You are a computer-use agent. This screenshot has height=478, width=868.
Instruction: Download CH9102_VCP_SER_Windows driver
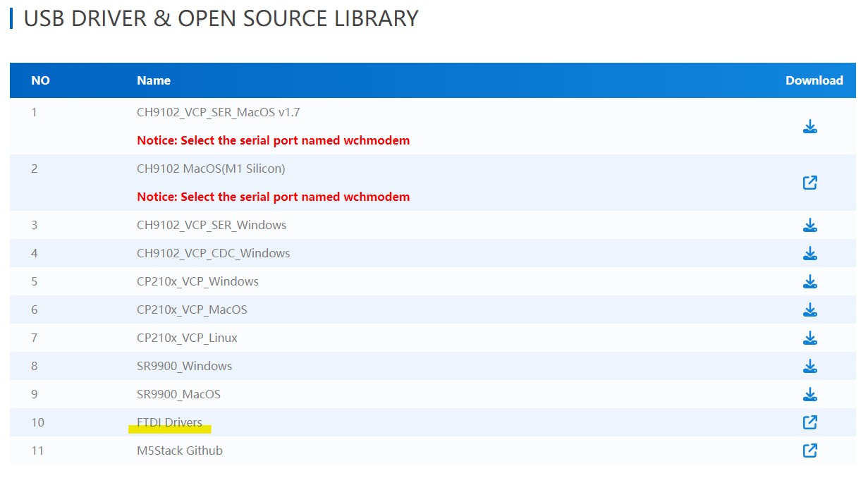[x=810, y=226]
